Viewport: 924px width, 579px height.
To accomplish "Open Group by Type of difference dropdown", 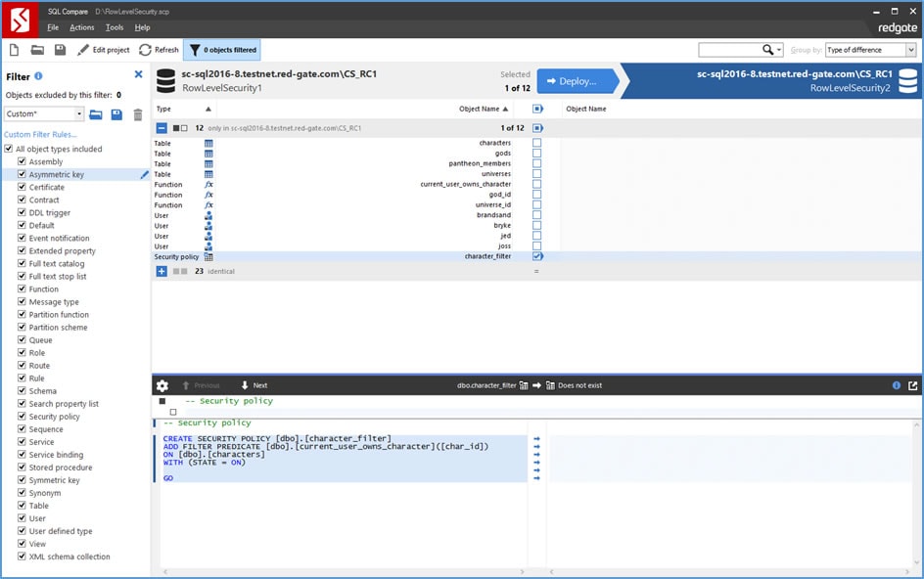I will [x=870, y=50].
